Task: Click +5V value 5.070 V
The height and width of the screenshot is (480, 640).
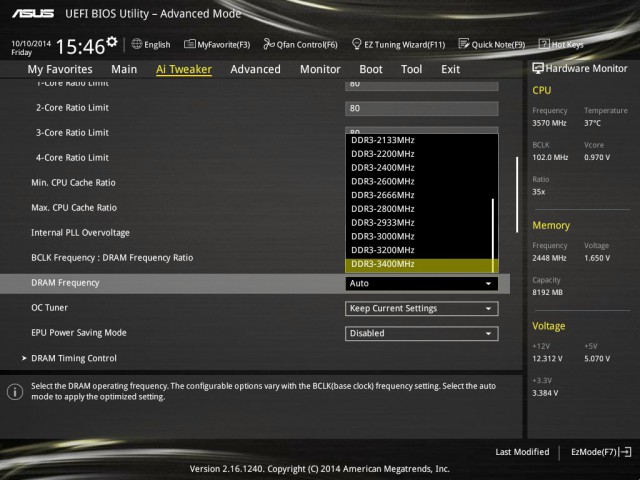Action: click(x=597, y=358)
